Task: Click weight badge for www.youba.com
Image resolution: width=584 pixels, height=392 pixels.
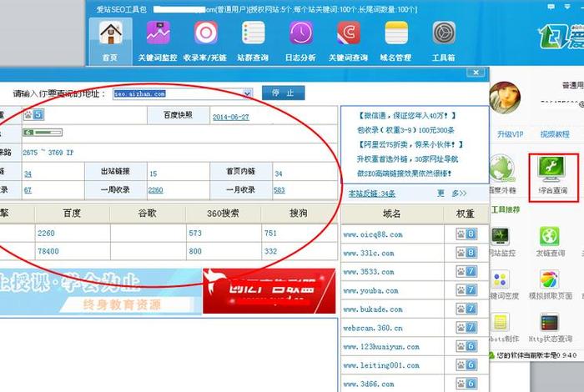Action: tap(466, 290)
